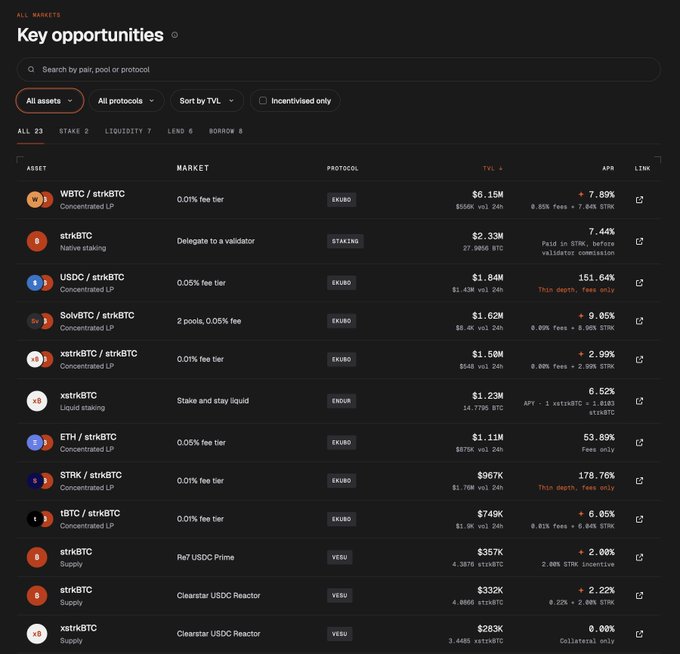Click the 53.89% APR value

coord(599,437)
